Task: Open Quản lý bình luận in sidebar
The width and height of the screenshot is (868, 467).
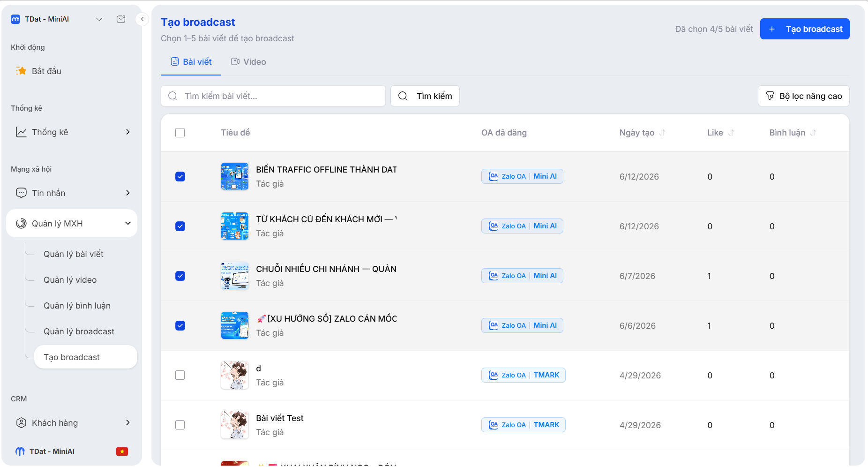Action: coord(77,306)
